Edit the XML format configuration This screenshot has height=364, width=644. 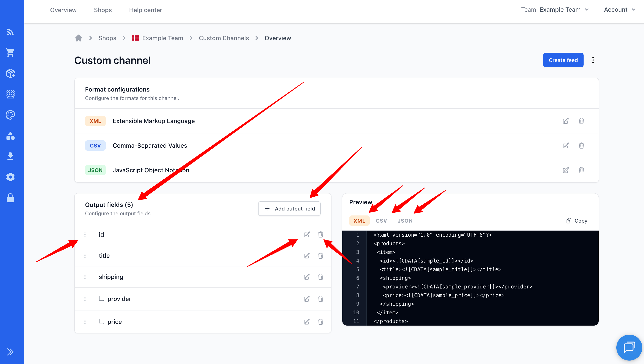tap(566, 121)
